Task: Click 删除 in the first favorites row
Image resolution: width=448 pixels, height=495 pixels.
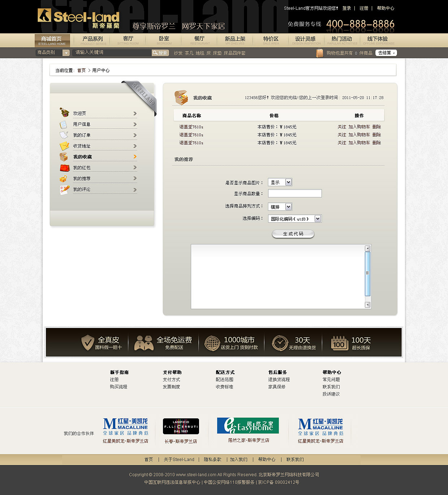Action: pyautogui.click(x=376, y=127)
